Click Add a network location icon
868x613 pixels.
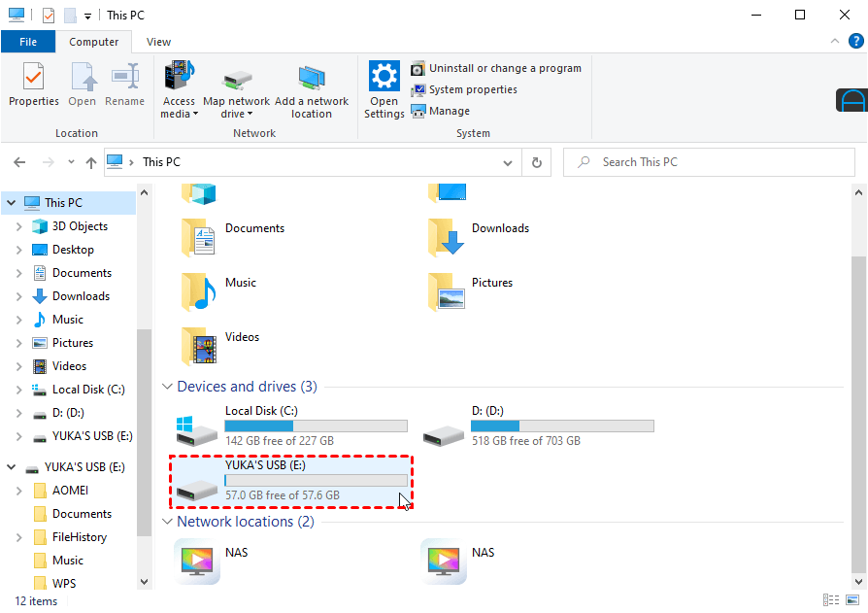pos(312,89)
